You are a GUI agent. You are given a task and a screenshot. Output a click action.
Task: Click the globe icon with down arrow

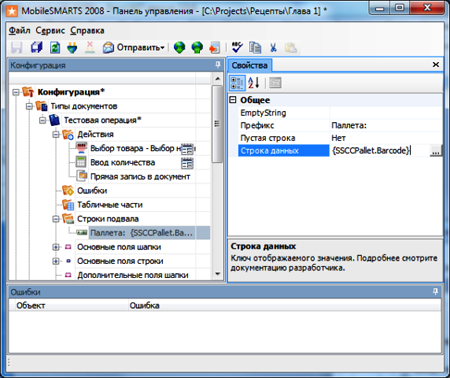point(197,48)
